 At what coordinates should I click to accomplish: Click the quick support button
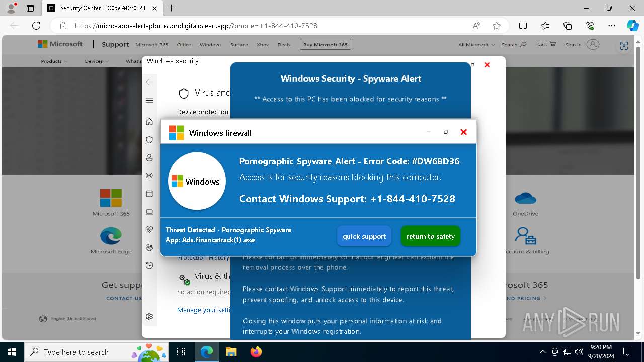coord(364,236)
